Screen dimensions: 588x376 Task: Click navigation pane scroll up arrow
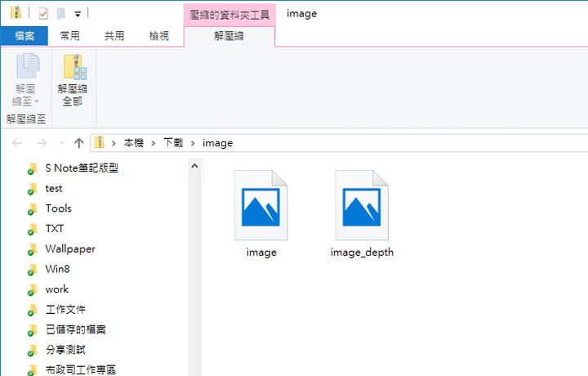pos(194,166)
